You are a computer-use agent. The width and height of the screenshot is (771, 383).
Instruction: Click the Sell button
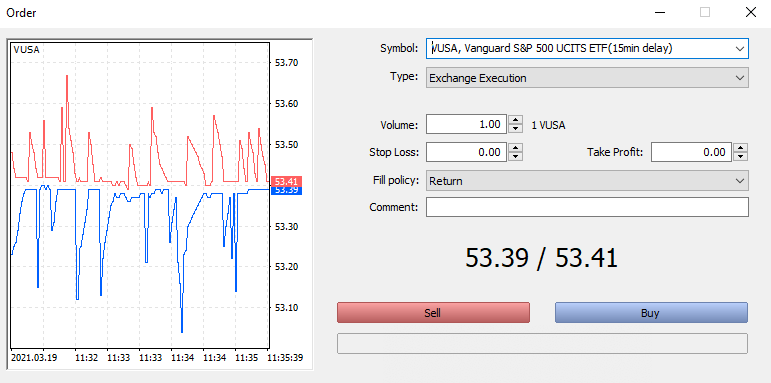433,313
